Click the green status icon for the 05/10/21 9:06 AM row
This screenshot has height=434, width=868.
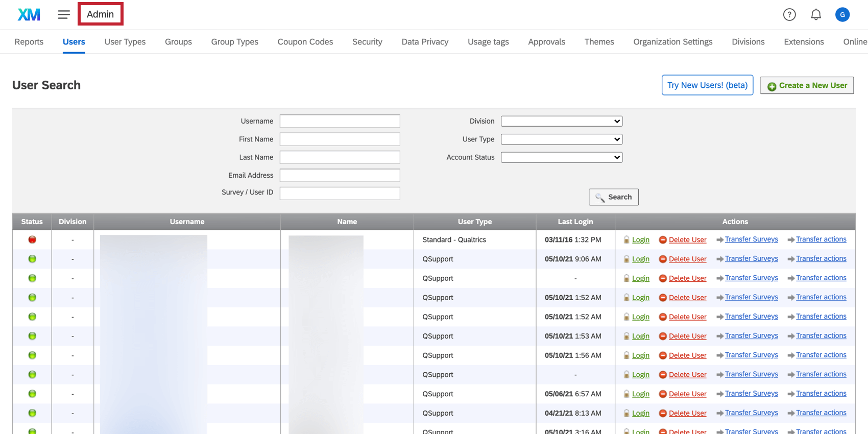32,259
